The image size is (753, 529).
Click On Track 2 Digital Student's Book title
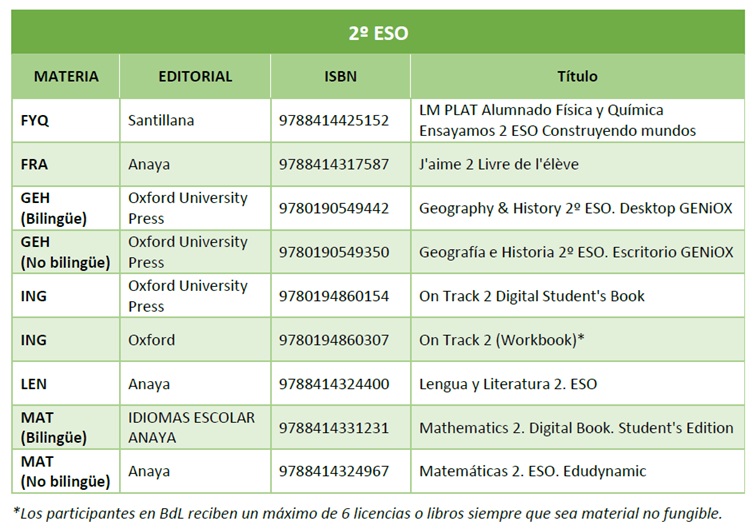point(532,296)
